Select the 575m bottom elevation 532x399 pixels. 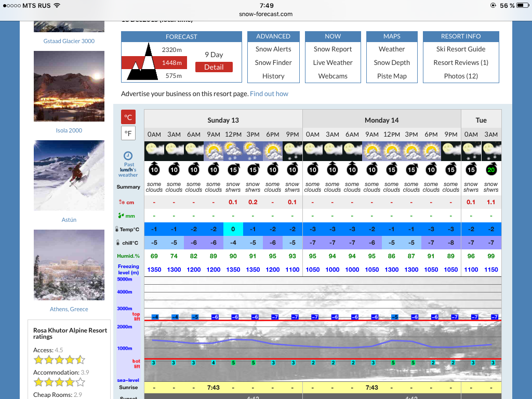174,76
